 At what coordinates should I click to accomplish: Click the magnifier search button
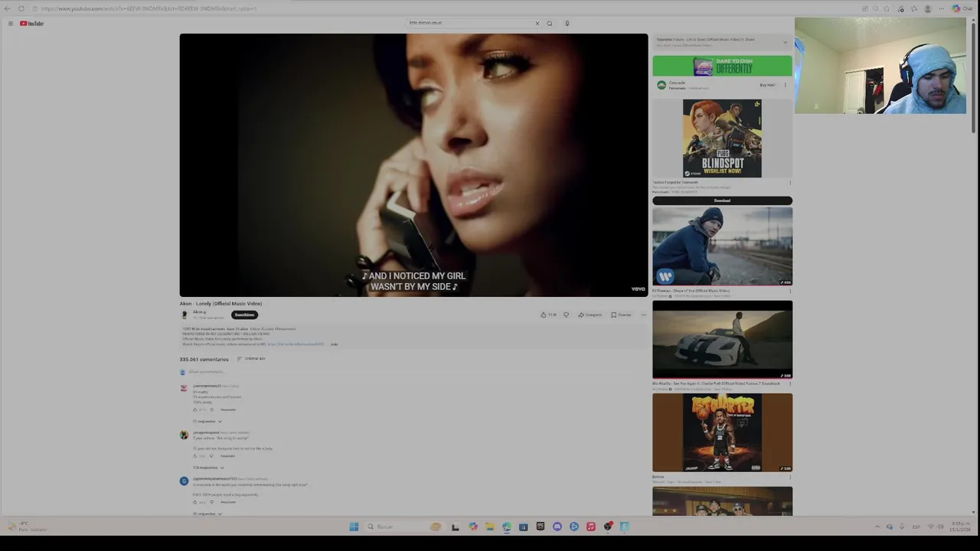pos(549,23)
